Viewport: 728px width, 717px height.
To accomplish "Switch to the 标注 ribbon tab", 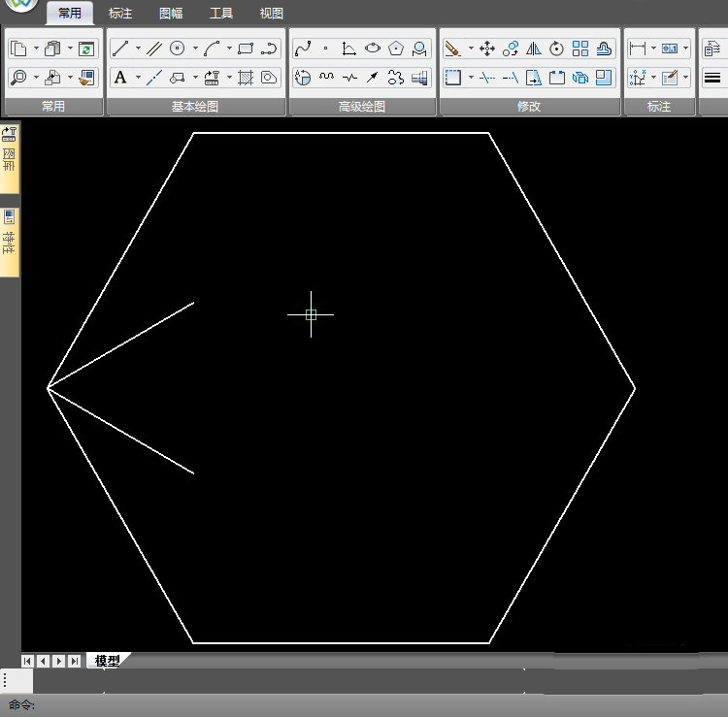I will tap(120, 14).
